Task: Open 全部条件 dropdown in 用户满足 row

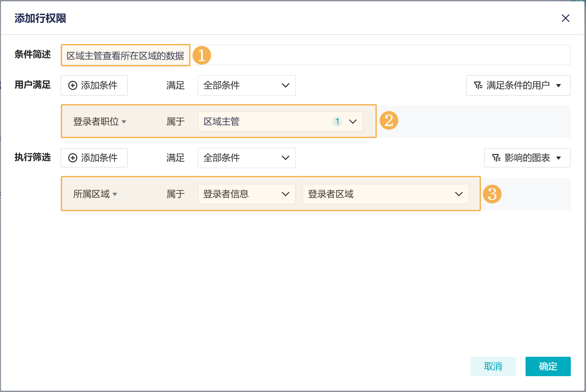Action: (246, 85)
